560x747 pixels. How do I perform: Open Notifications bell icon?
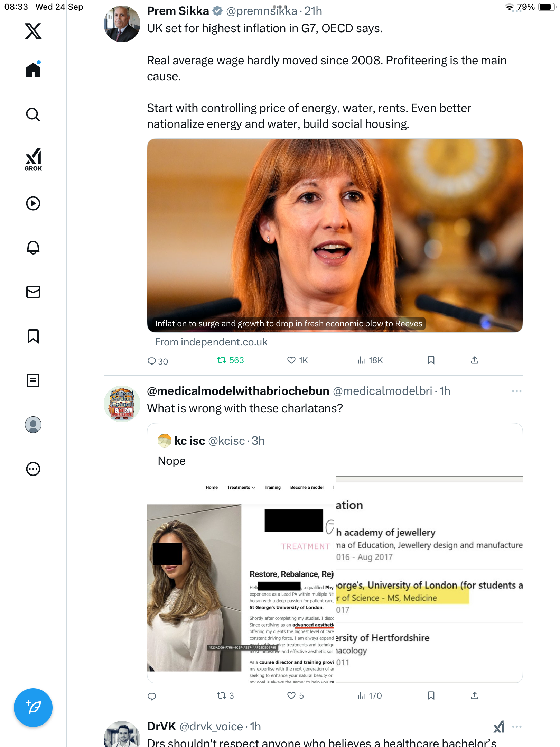tap(33, 248)
